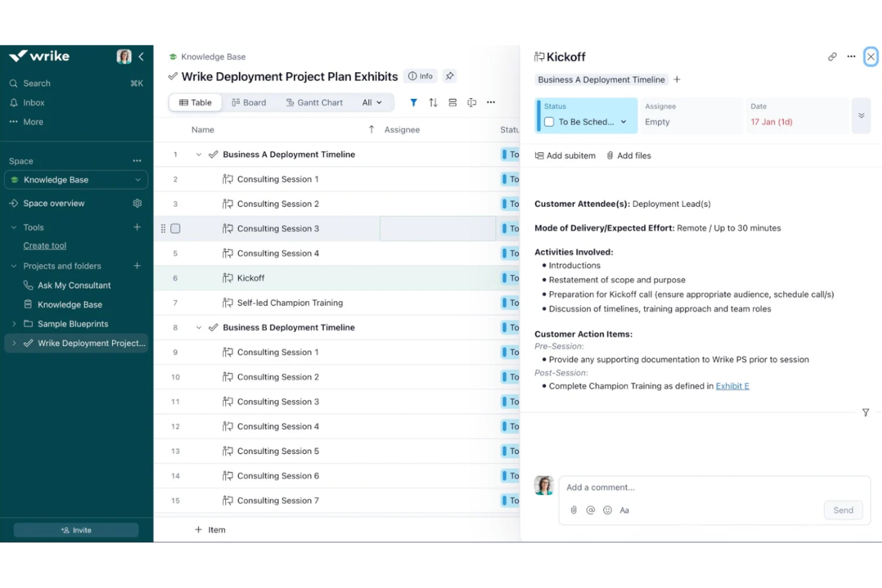The image size is (882, 588).
Task: Open the Knowledge Base space dropdown
Action: tap(76, 180)
